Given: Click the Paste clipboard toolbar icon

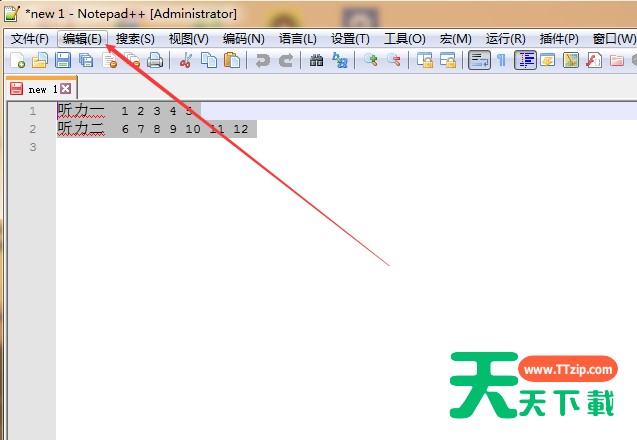Looking at the screenshot, I should coord(232,61).
